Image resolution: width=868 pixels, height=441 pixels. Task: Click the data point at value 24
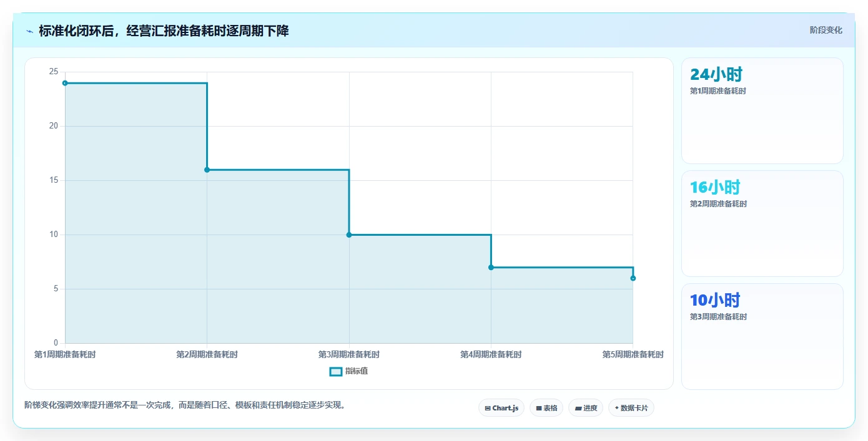[x=65, y=83]
